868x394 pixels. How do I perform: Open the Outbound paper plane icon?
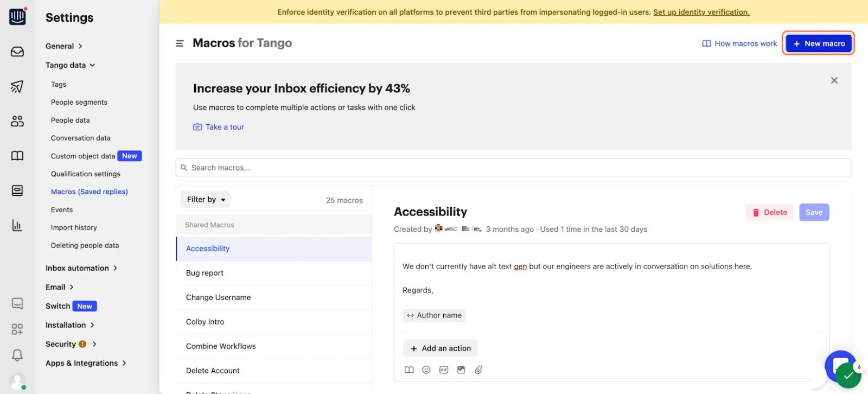click(17, 86)
